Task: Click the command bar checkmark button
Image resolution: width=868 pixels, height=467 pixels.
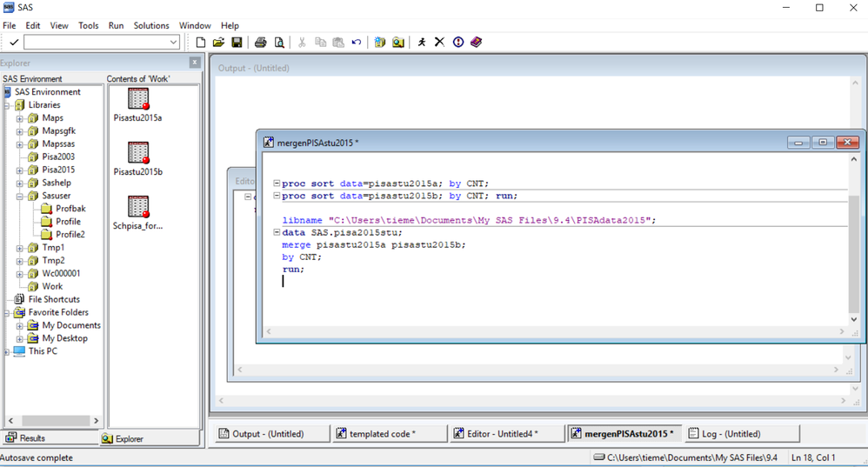Action: click(14, 42)
